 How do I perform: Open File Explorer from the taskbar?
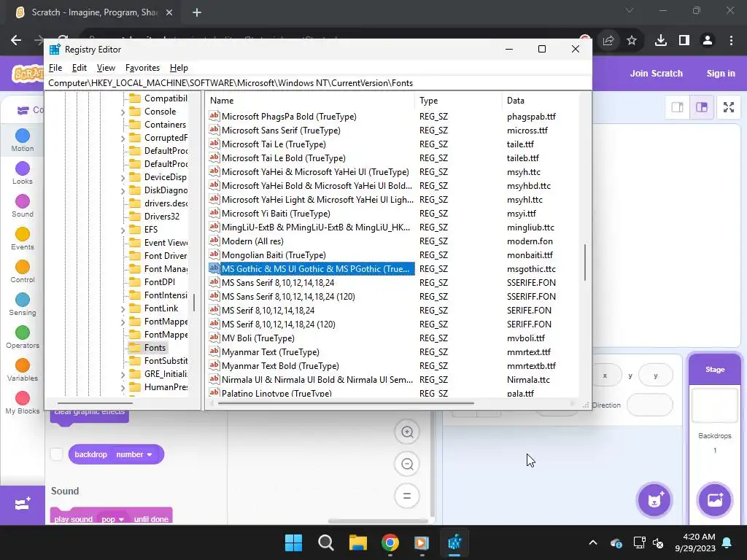[x=357, y=542]
